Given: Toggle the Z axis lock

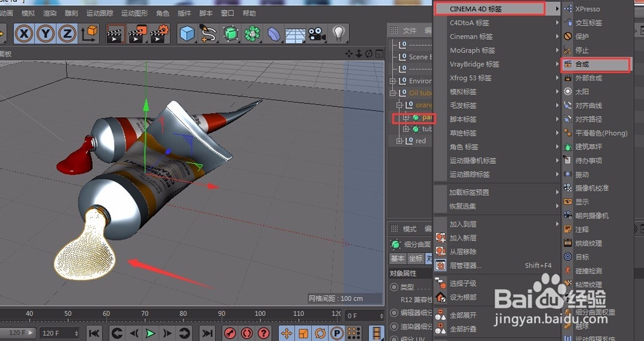Looking at the screenshot, I should pos(67,33).
